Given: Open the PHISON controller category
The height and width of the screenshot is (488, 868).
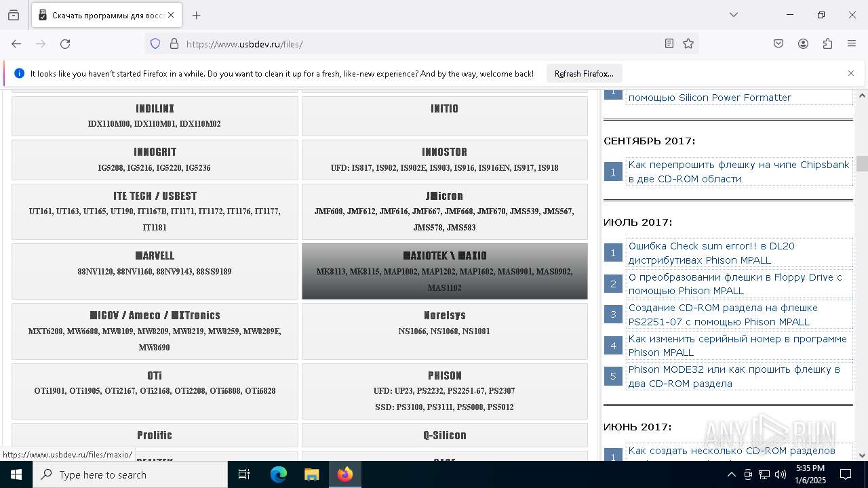Looking at the screenshot, I should pyautogui.click(x=445, y=391).
